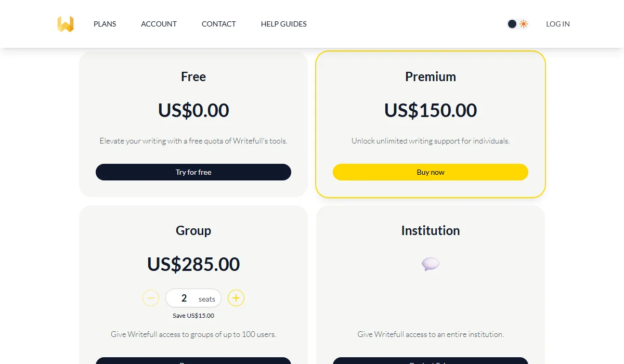Click the Writefull logo icon
This screenshot has width=624, height=364.
coord(65,23)
